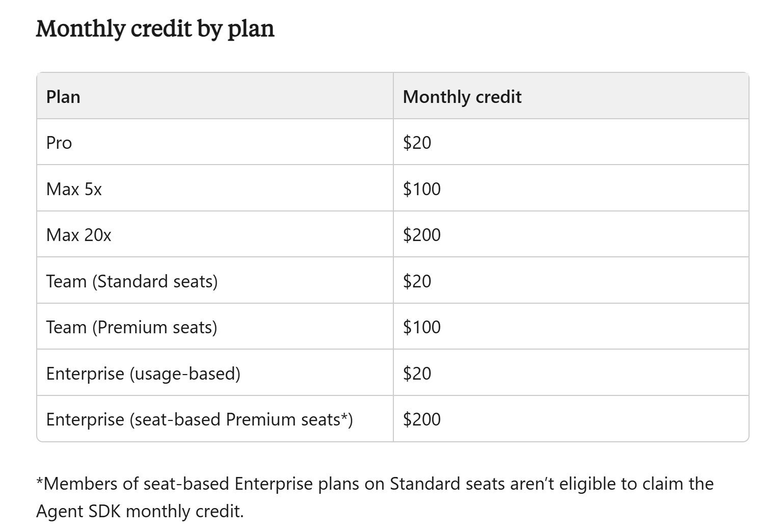The width and height of the screenshot is (774, 532).
Task: Click the $100 credit for Max 5x
Action: pyautogui.click(x=422, y=189)
